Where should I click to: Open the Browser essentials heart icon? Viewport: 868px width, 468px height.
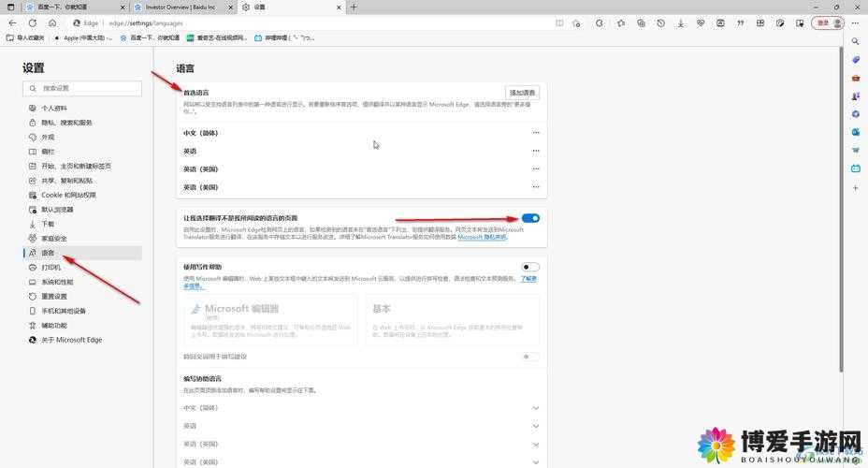701,23
